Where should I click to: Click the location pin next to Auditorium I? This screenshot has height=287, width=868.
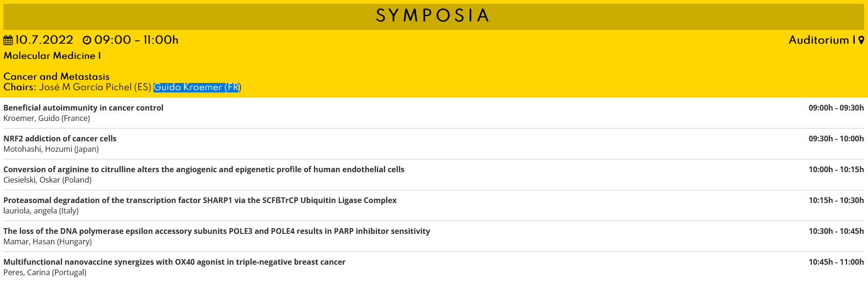[x=861, y=41]
